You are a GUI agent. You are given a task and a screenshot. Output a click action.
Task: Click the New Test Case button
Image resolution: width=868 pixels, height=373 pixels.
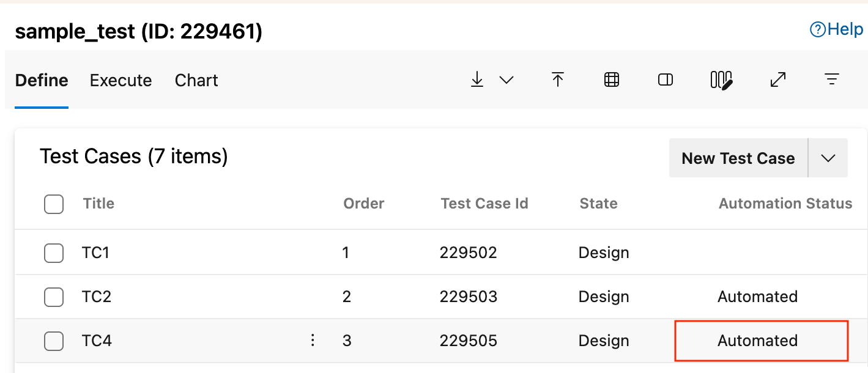[x=738, y=158]
